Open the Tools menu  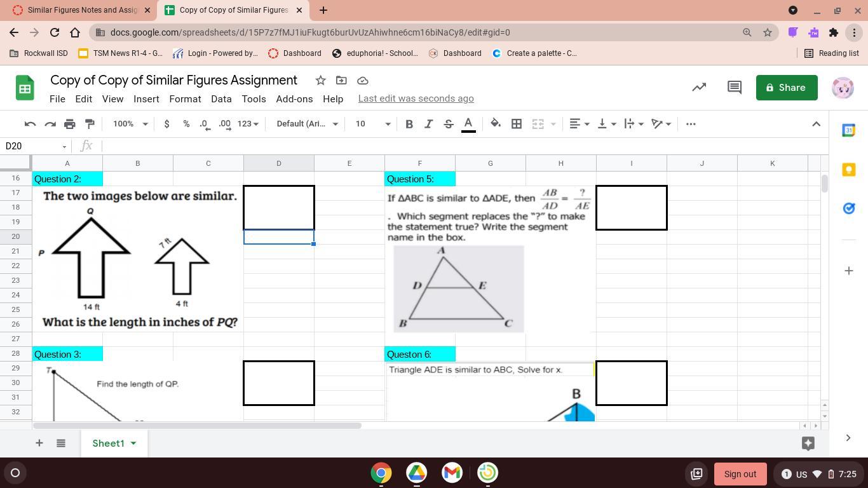tap(254, 99)
